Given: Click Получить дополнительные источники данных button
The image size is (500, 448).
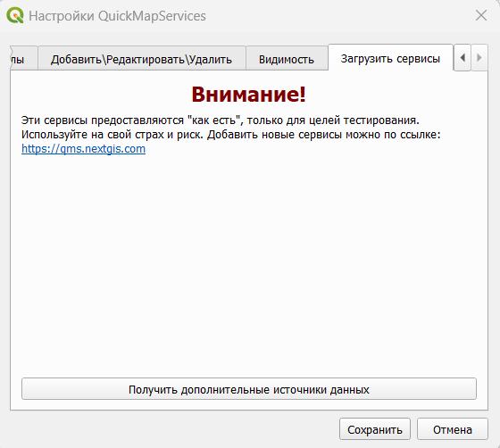Looking at the screenshot, I should coord(249,389).
